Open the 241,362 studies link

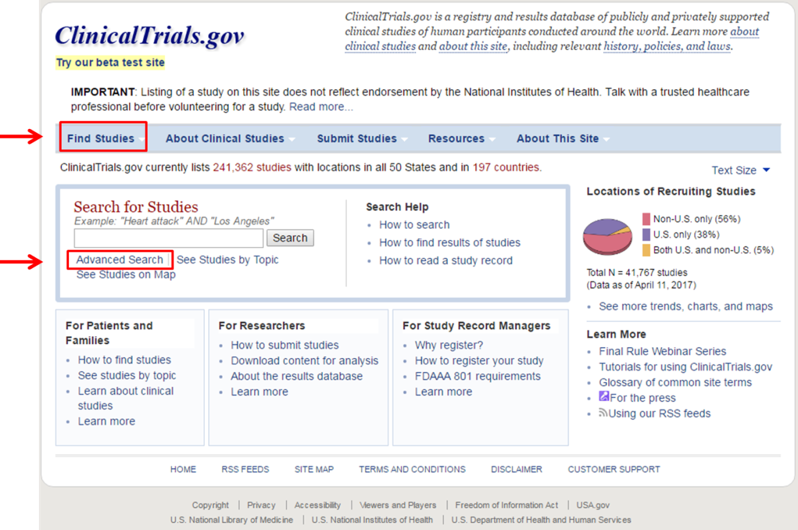click(252, 168)
